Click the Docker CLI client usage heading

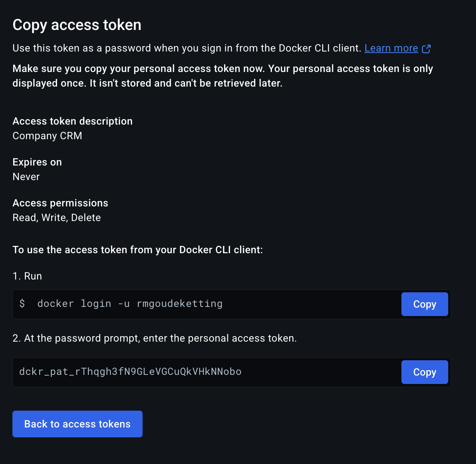pyautogui.click(x=137, y=250)
